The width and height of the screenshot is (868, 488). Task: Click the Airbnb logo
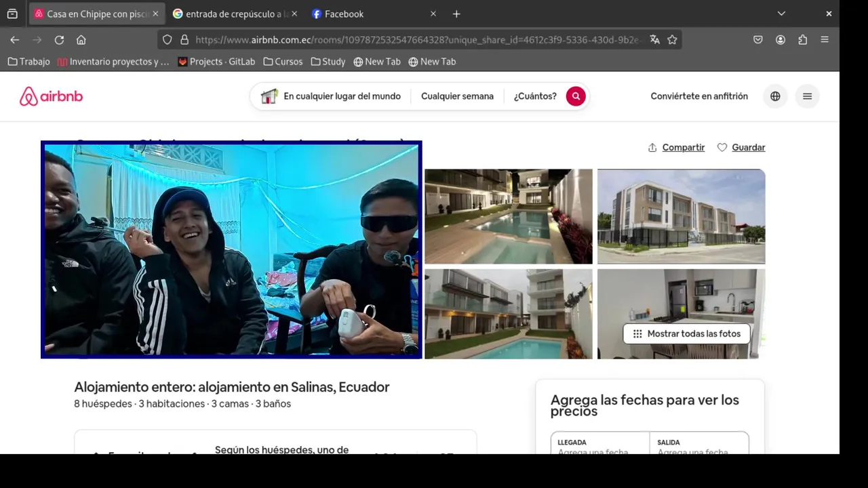(x=51, y=96)
